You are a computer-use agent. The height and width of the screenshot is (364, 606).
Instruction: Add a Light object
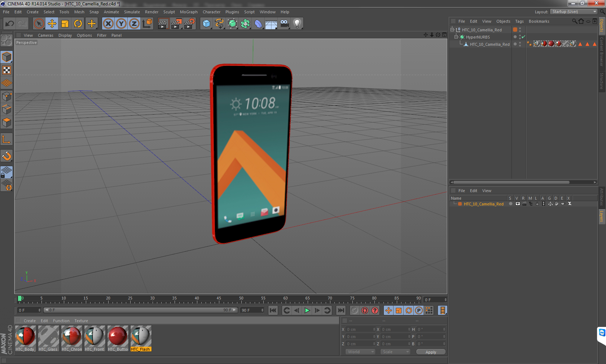(297, 24)
